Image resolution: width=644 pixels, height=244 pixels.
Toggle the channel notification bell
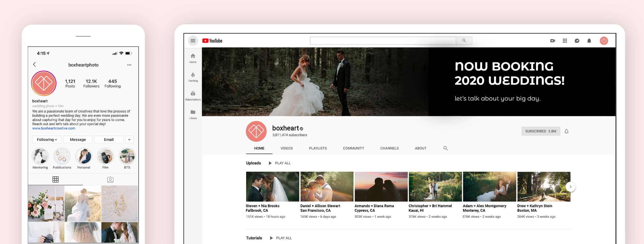[566, 131]
